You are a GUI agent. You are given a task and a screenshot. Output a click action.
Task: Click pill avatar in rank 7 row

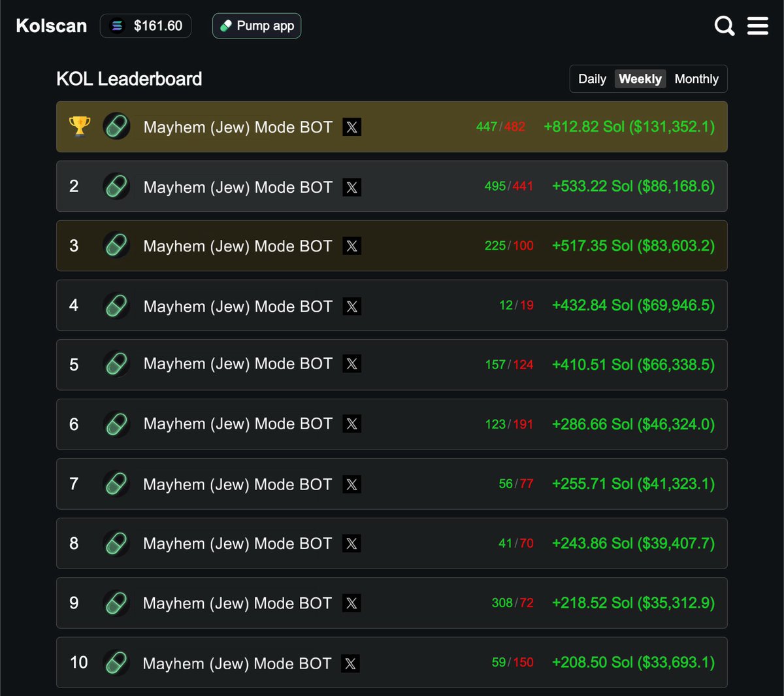coord(116,484)
